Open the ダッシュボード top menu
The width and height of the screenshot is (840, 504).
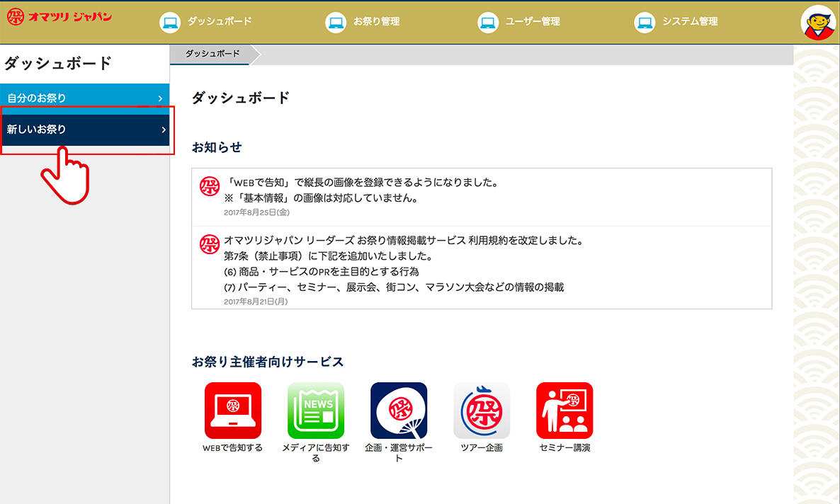point(220,22)
